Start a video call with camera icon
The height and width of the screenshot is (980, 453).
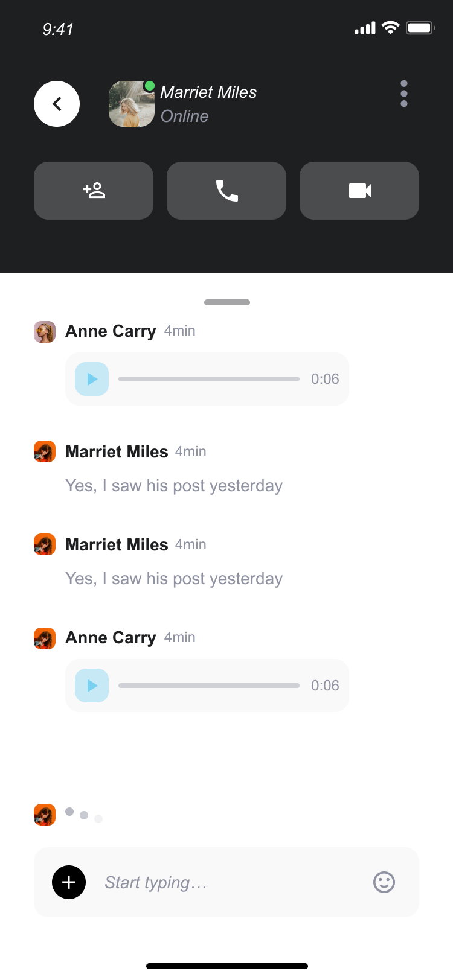[x=359, y=191]
